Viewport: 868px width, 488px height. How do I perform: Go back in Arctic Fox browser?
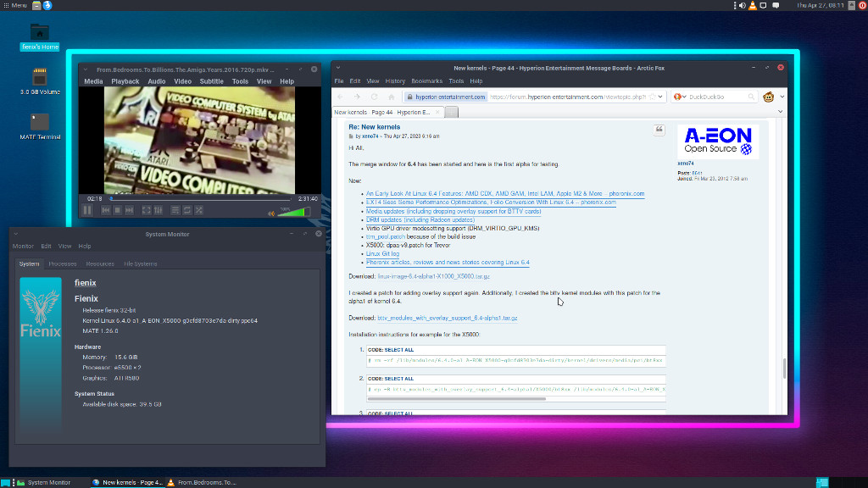point(340,97)
